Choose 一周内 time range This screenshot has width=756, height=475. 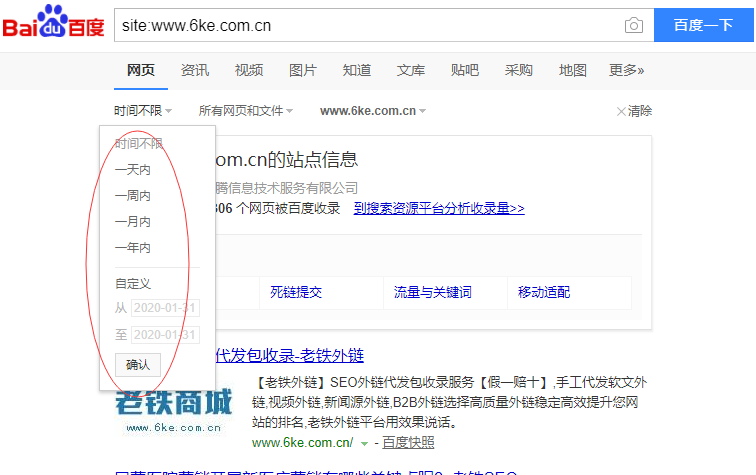[x=133, y=196]
